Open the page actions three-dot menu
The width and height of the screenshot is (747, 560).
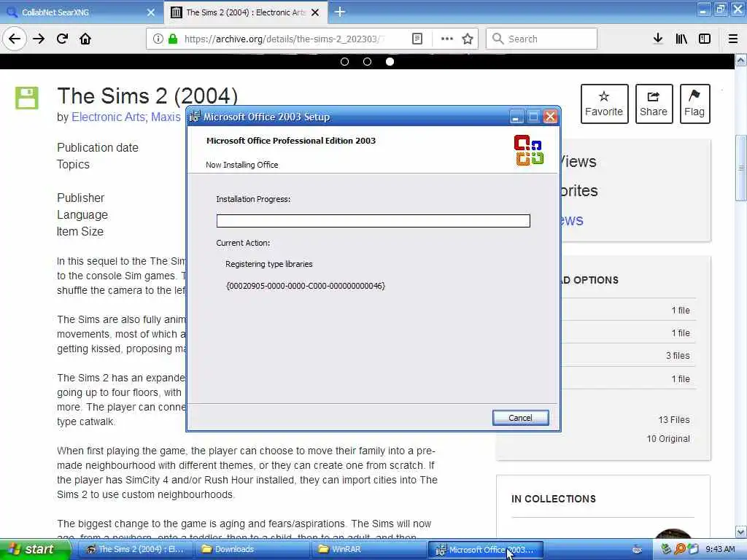447,39
